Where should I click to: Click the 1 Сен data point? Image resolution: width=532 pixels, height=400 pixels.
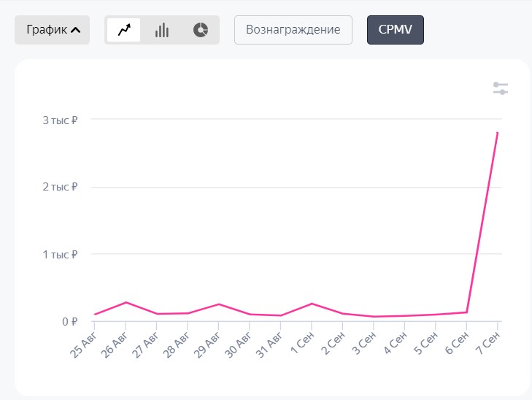click(x=312, y=304)
